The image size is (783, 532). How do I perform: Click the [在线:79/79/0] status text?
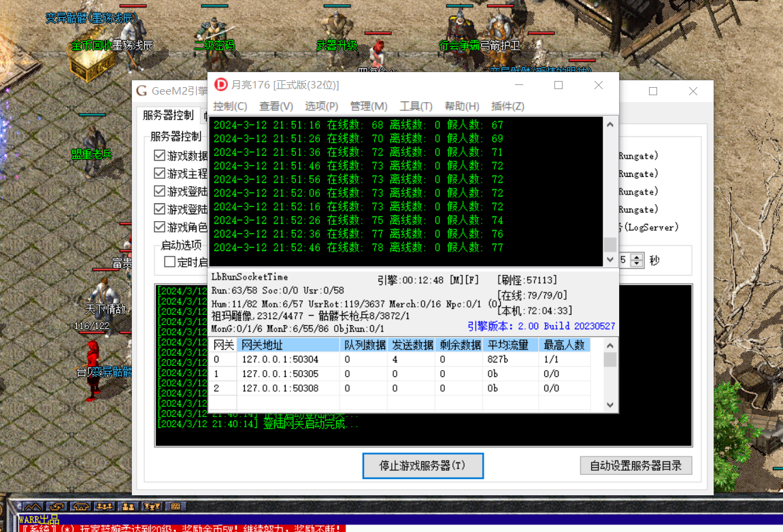532,296
